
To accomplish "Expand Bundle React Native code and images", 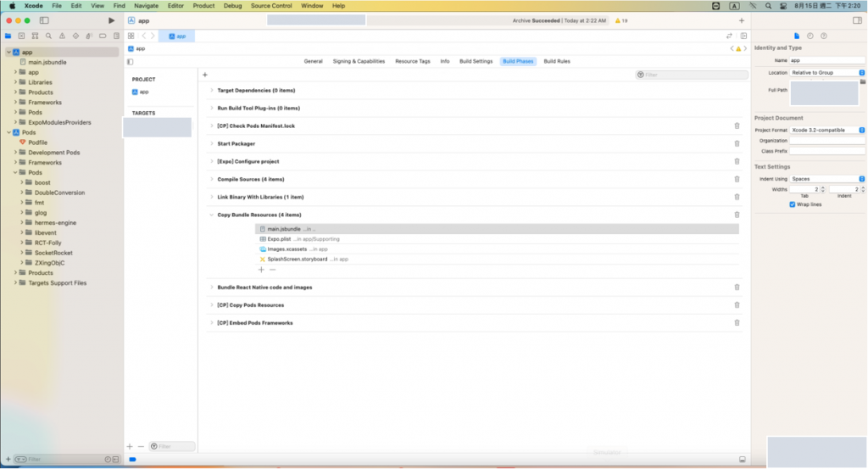I will 211,288.
